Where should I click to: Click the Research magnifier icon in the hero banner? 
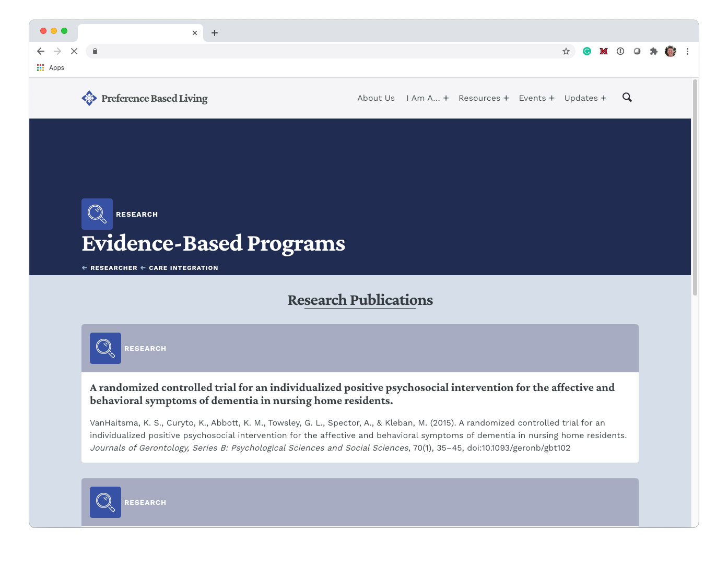click(x=97, y=214)
